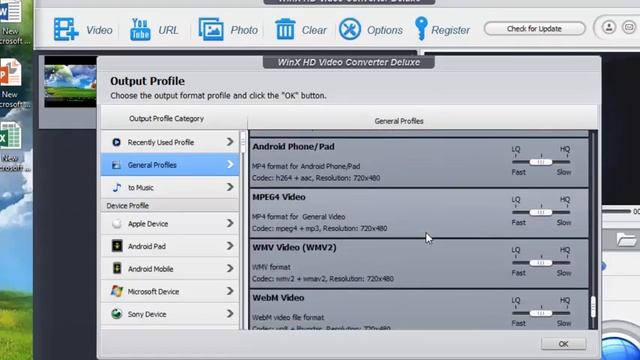This screenshot has width=640, height=360.
Task: Click the profile list vertical scrollbar thumb
Action: point(593,307)
